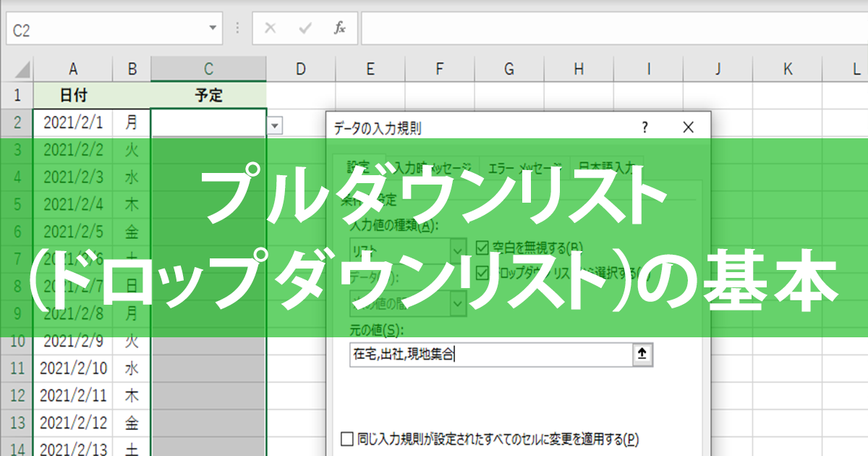The width and height of the screenshot is (868, 456).
Task: Expand the データ combo box in the dialog
Action: click(x=459, y=303)
